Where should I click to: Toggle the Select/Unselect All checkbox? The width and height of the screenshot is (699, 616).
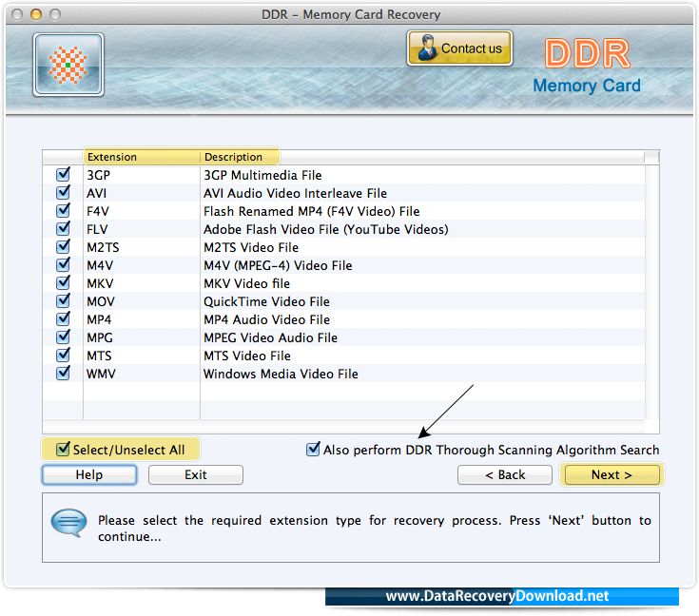tap(63, 449)
